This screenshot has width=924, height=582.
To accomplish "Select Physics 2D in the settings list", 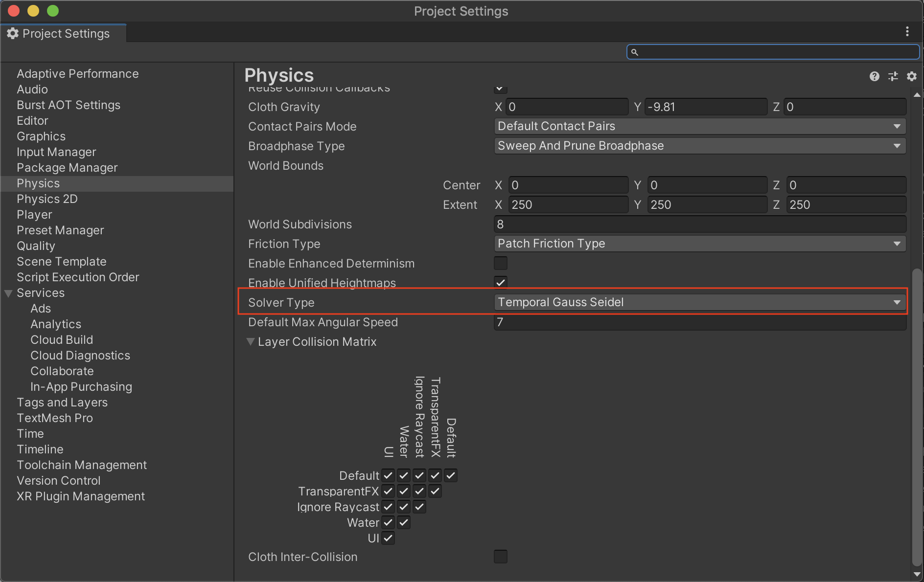I will pyautogui.click(x=47, y=199).
